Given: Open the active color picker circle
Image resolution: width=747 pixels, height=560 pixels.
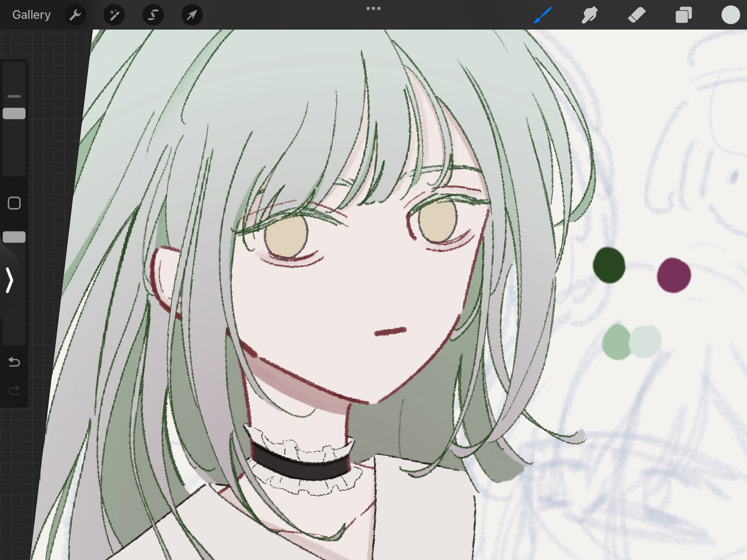Looking at the screenshot, I should tap(731, 15).
